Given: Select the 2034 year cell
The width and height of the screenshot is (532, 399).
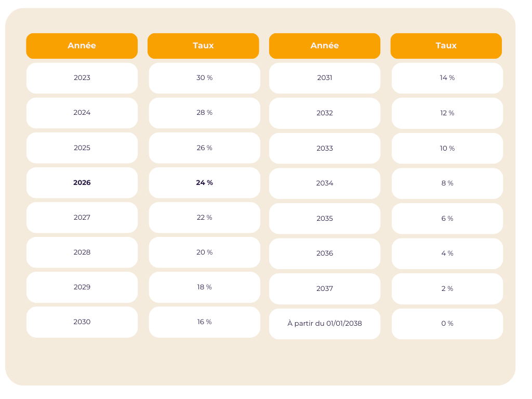Looking at the screenshot, I should tap(325, 183).
